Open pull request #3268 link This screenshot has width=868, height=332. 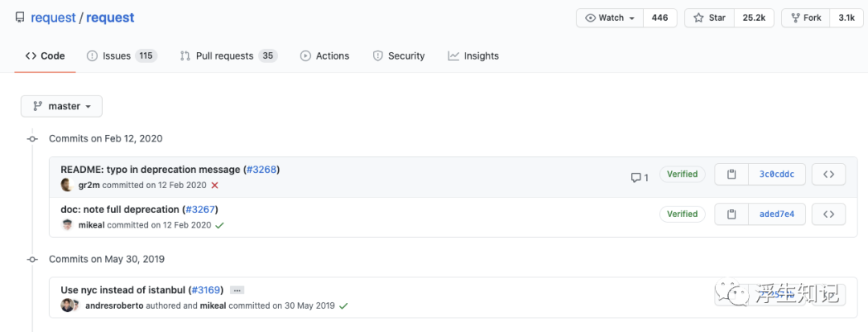pyautogui.click(x=261, y=170)
